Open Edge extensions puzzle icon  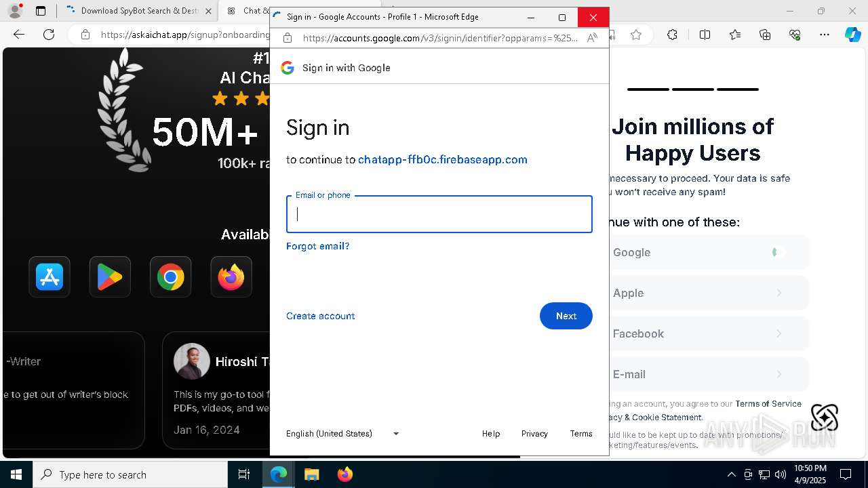(672, 35)
